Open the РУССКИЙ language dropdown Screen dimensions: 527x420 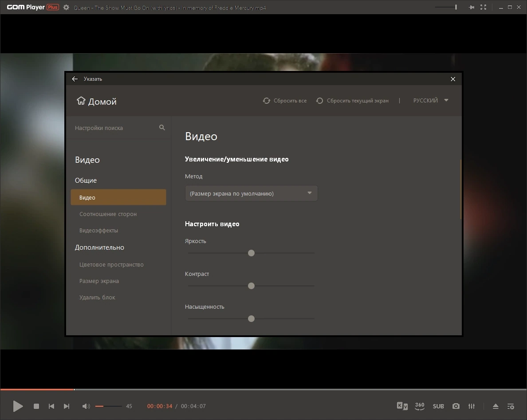[x=431, y=100]
